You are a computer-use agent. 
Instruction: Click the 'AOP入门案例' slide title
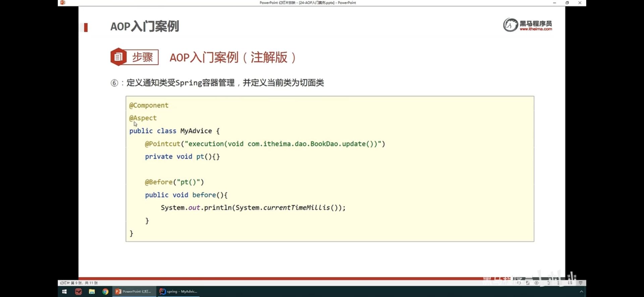click(x=145, y=26)
